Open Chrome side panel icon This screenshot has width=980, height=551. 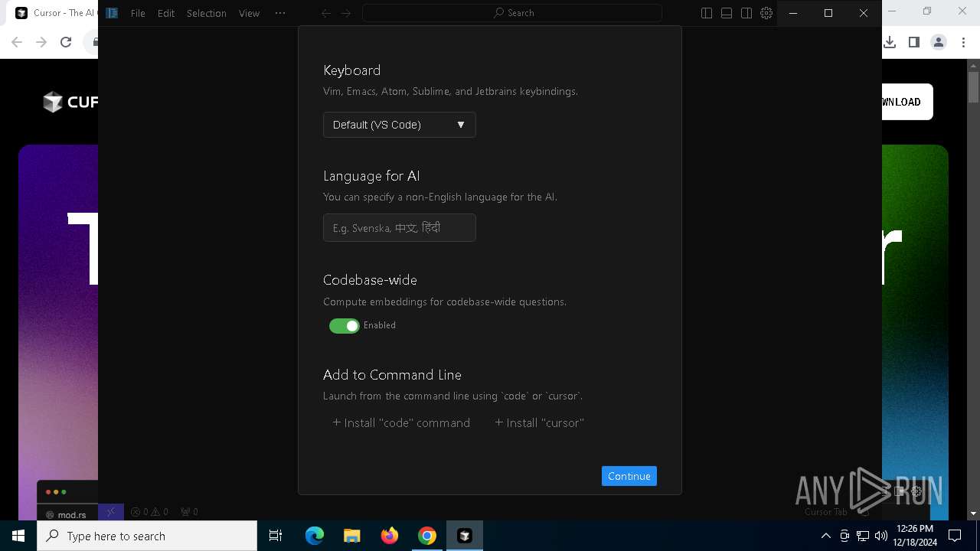[x=913, y=43]
